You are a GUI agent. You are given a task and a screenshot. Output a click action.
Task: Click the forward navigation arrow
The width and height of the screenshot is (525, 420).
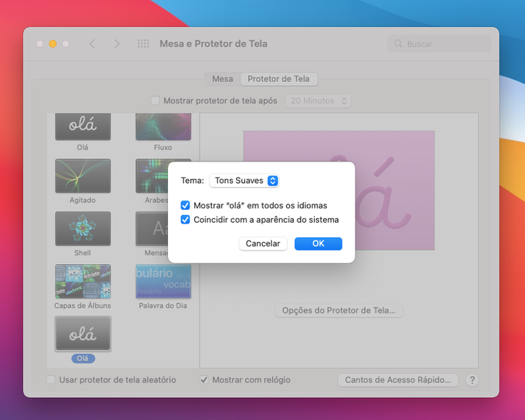coord(116,44)
